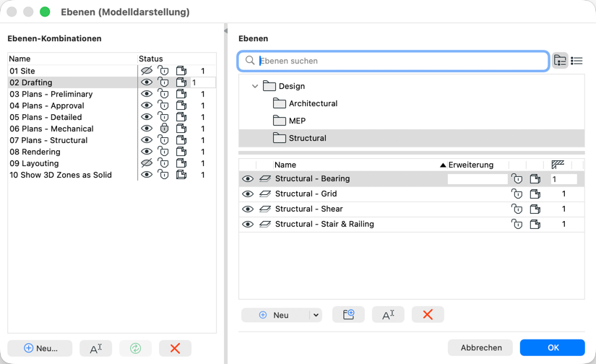This screenshot has width=596, height=364.
Task: Hide the Structural - Shear layer
Action: 248,209
